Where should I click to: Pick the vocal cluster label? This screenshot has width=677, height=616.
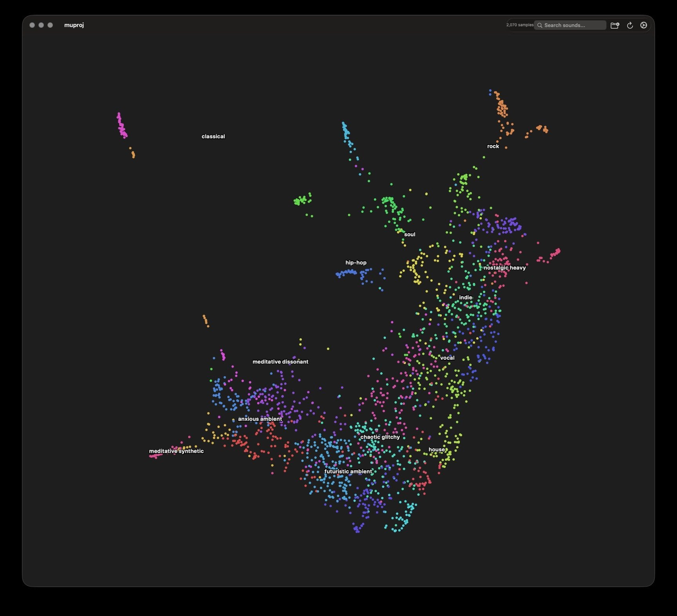447,358
